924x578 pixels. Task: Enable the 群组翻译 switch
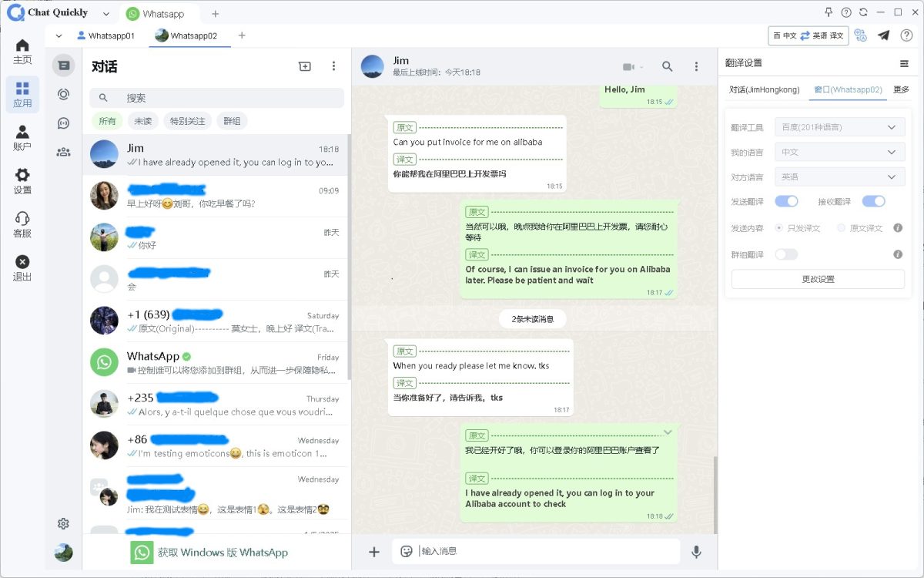point(786,254)
